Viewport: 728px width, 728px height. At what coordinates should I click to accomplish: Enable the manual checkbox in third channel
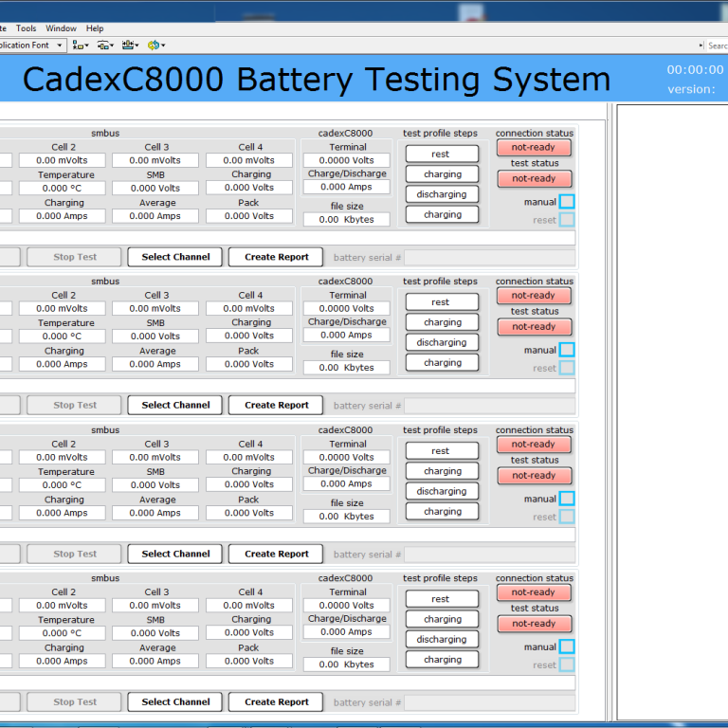567,499
